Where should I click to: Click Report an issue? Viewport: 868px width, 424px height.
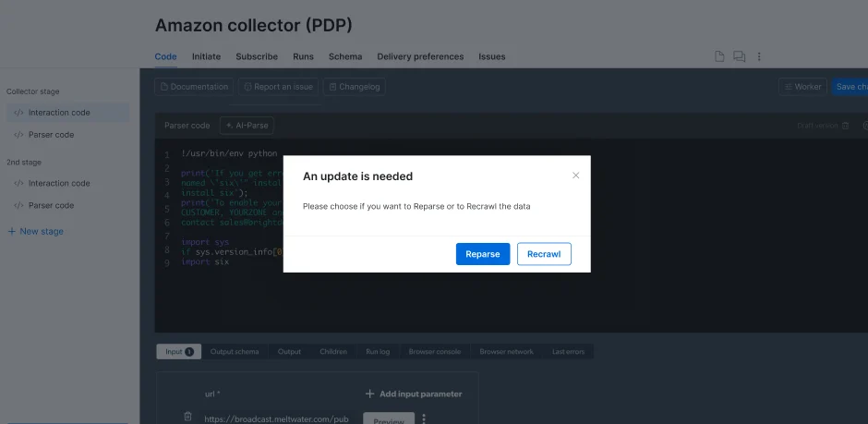coord(279,87)
